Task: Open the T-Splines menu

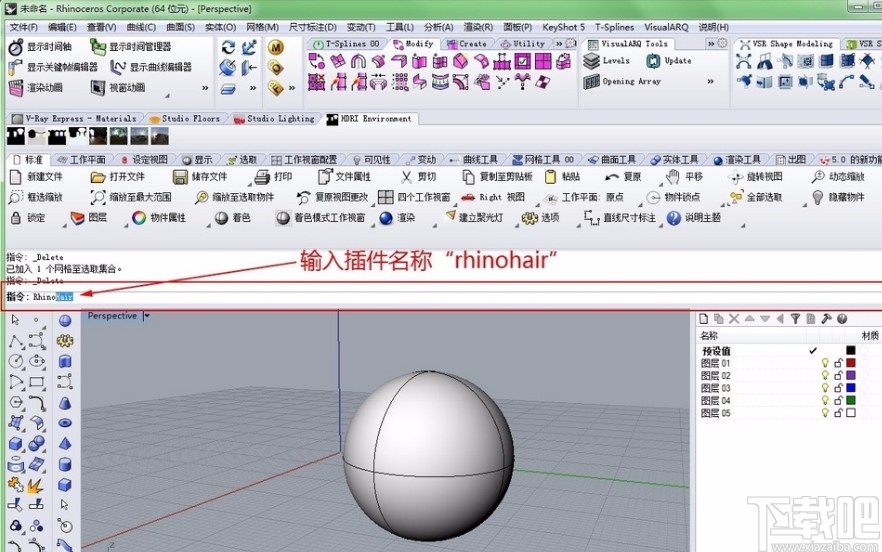Action: coord(614,27)
